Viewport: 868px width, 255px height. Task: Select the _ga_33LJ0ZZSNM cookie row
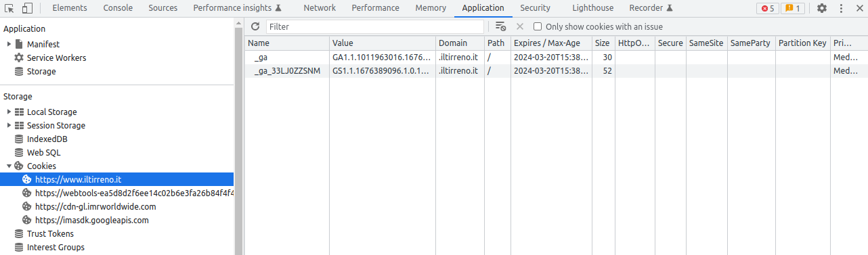pos(555,71)
